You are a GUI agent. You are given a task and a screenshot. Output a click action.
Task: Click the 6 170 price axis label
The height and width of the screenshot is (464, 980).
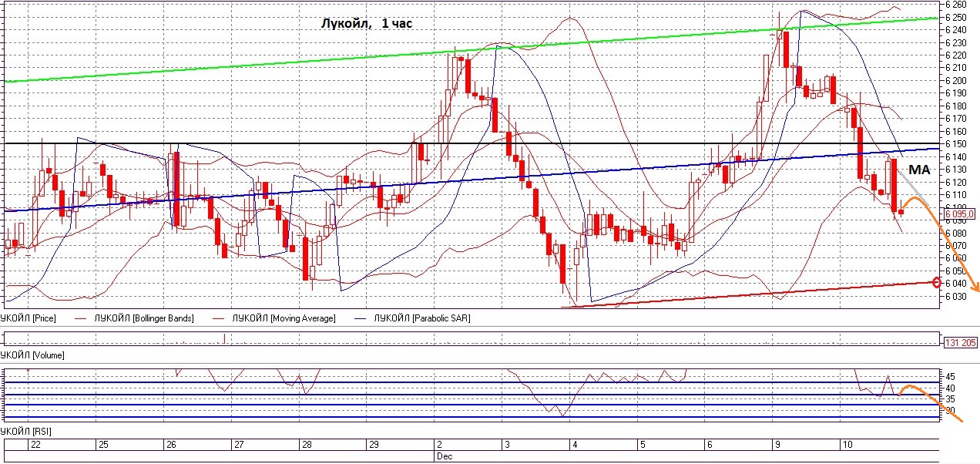pos(956,118)
